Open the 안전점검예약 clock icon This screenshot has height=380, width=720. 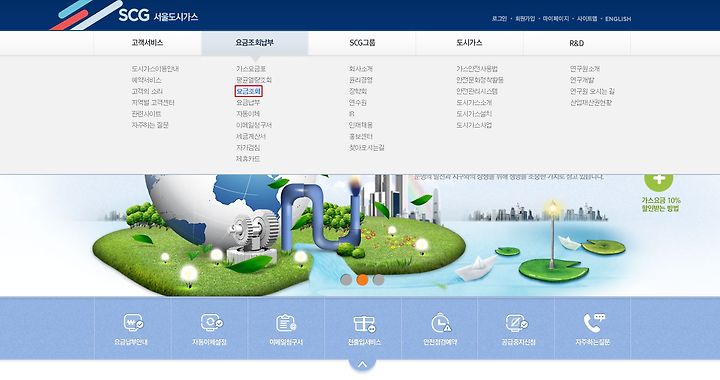point(440,329)
